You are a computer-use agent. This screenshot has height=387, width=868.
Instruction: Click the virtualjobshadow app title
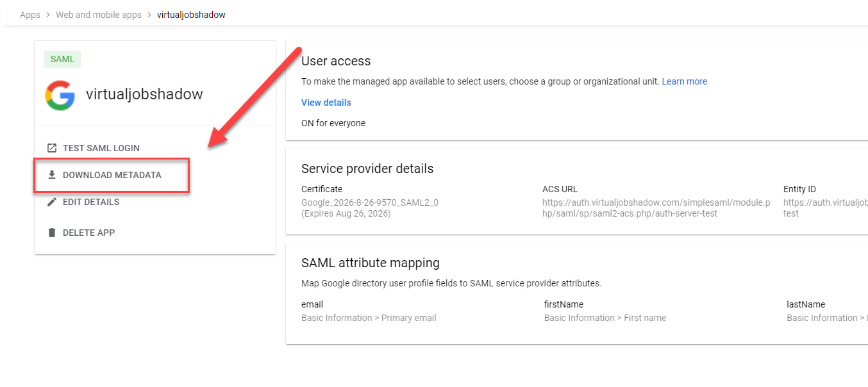point(144,94)
